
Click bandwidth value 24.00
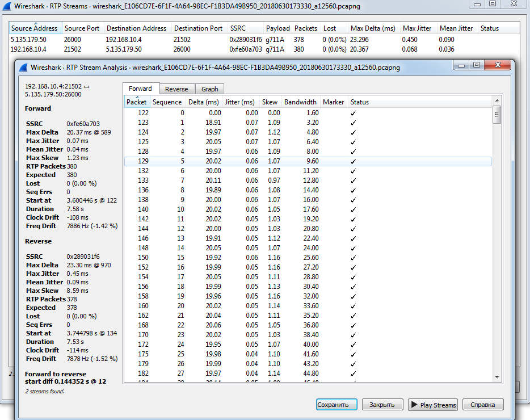click(x=310, y=248)
